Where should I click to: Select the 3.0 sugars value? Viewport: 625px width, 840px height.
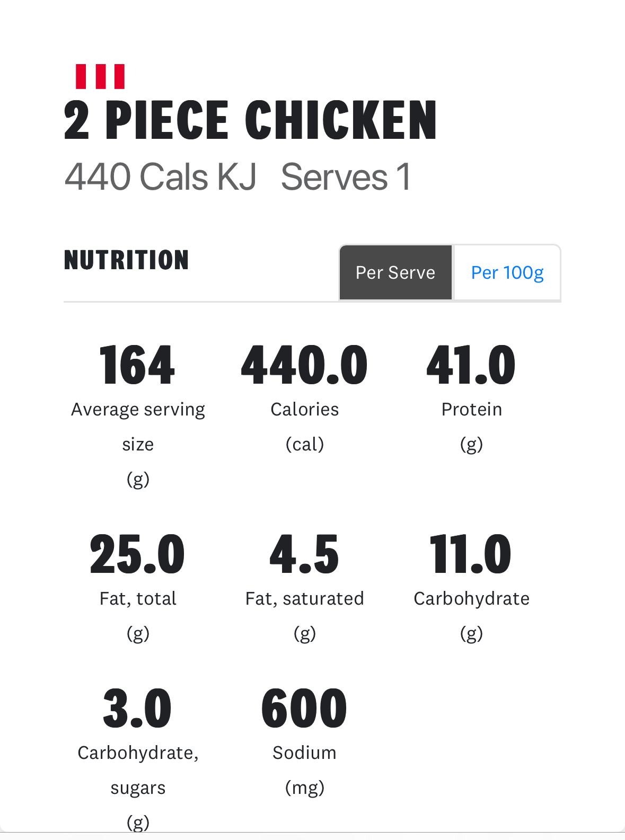137,708
